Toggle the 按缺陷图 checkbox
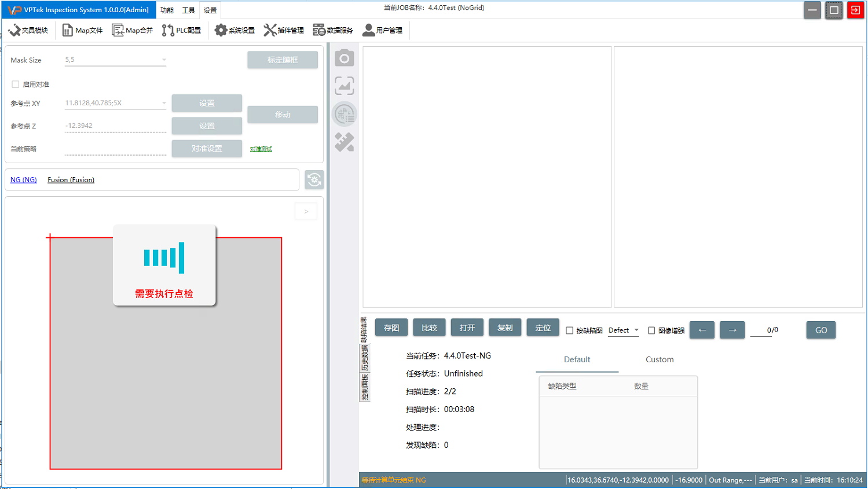 pos(570,330)
